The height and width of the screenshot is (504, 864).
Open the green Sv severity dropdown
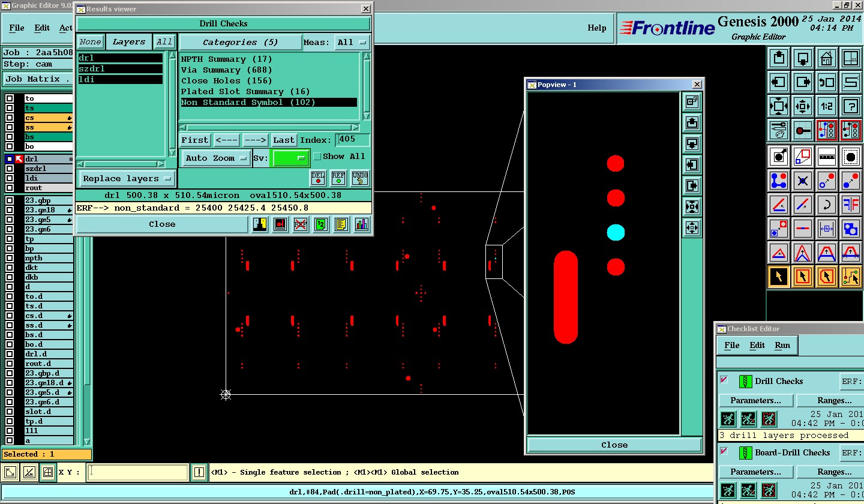[x=291, y=158]
